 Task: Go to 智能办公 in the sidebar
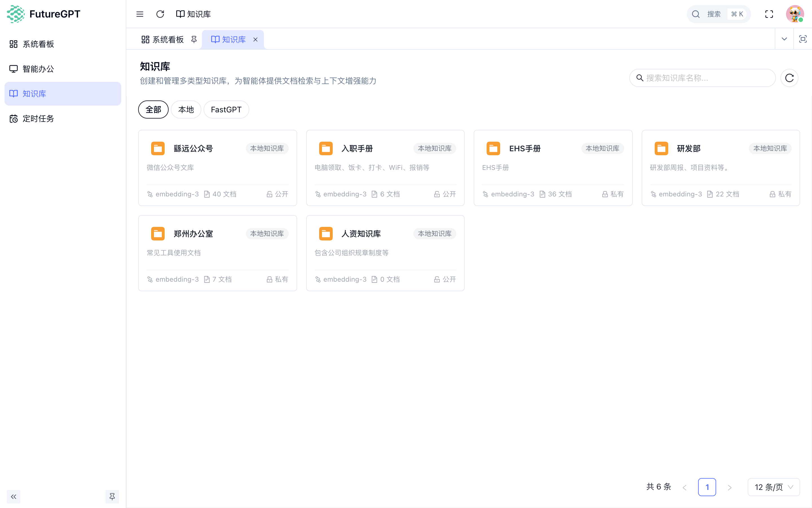pyautogui.click(x=63, y=69)
